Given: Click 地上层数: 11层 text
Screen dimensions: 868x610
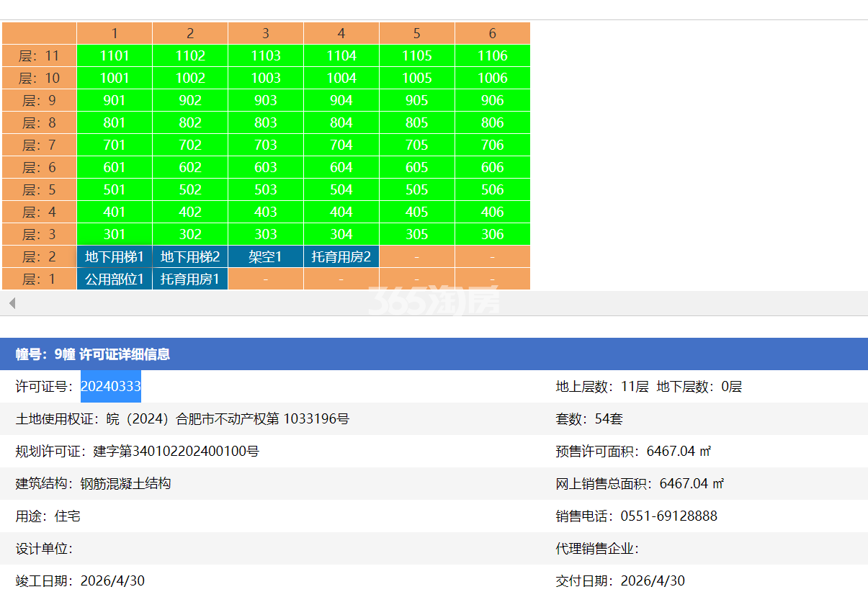Looking at the screenshot, I should [x=602, y=387].
